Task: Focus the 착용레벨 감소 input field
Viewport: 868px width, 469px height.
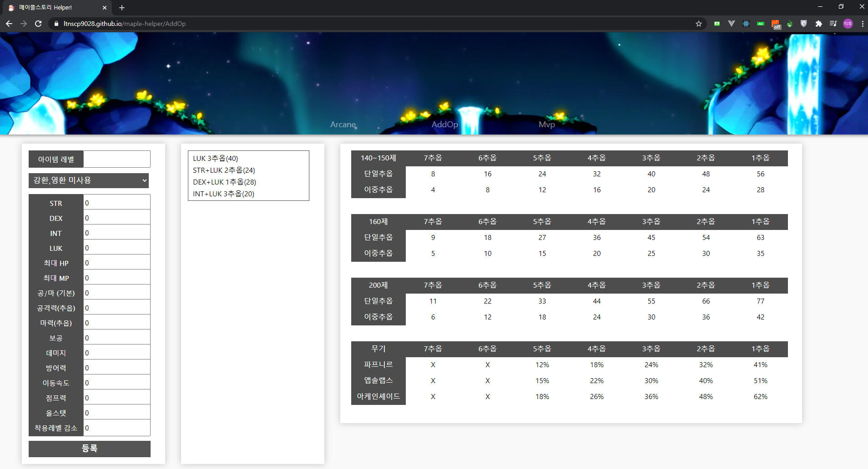Action: click(x=117, y=428)
